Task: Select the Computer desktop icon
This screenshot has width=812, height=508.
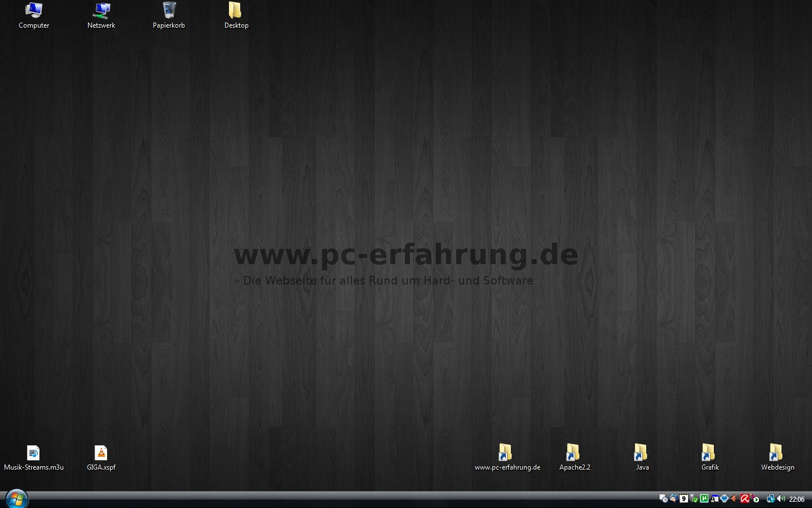Action: pos(34,10)
